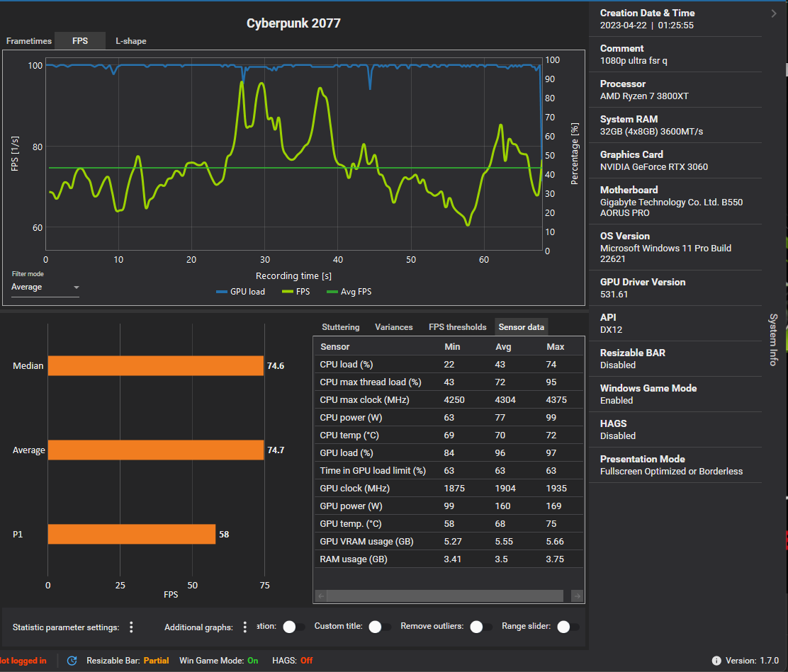Screen dimensions: 788x672
Task: Switch to the Frametimes tab
Action: (x=28, y=40)
